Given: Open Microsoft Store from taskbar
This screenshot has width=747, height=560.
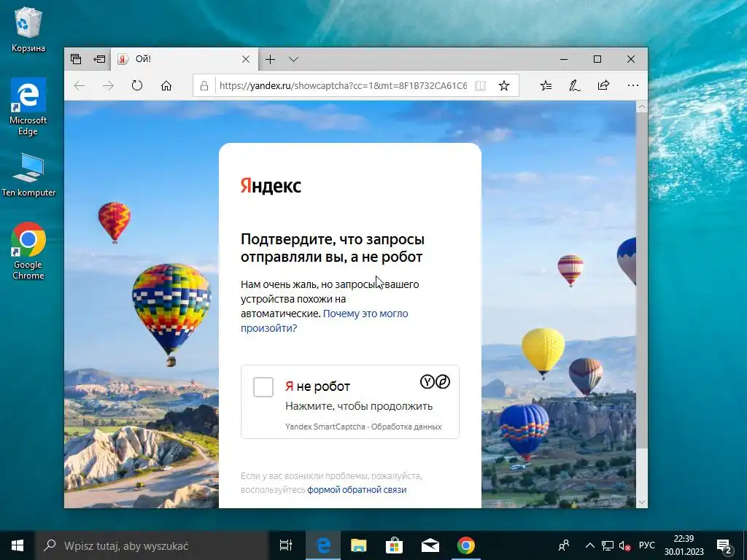Looking at the screenshot, I should coord(395,545).
